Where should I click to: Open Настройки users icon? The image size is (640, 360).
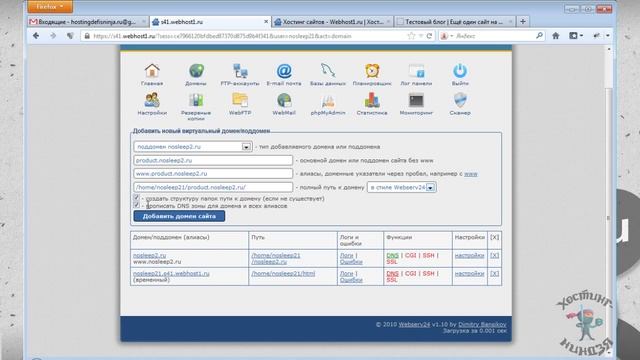152,100
